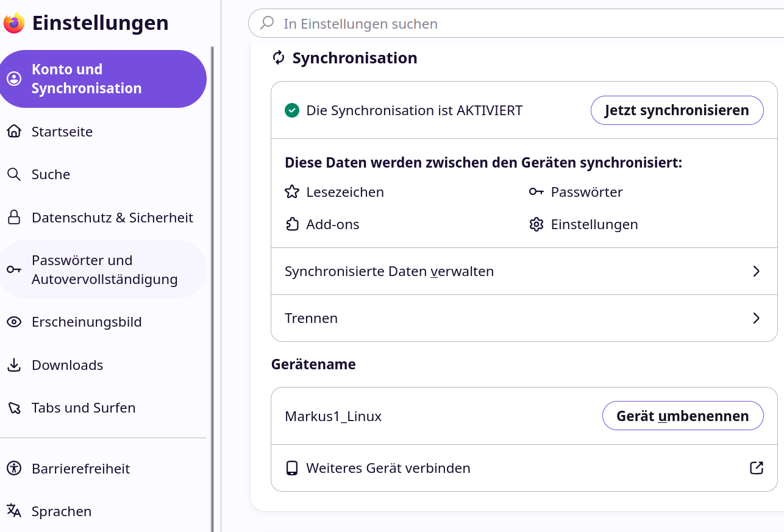
Task: Click the house icon for Startseite
Action: point(14,132)
